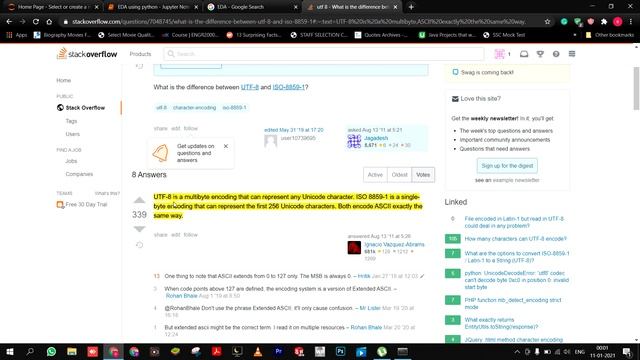The width and height of the screenshot is (640, 360).
Task: Open the Products menu
Action: [x=140, y=54]
